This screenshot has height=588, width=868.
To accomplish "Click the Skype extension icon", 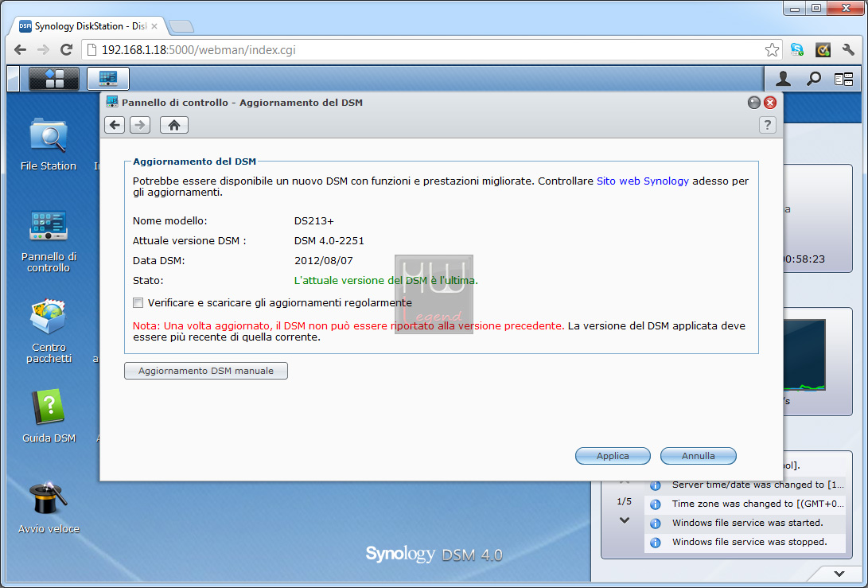I will pos(797,50).
